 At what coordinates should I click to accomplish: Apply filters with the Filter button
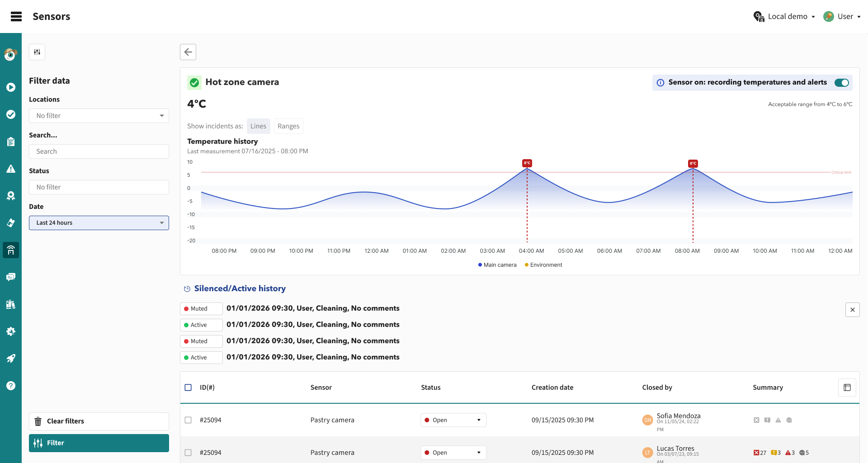[99, 443]
